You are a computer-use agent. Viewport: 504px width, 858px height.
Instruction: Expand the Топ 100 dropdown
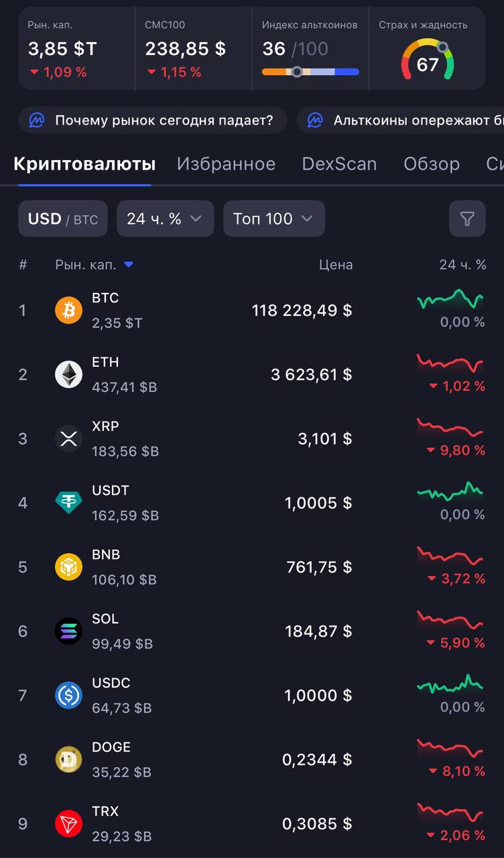274,219
